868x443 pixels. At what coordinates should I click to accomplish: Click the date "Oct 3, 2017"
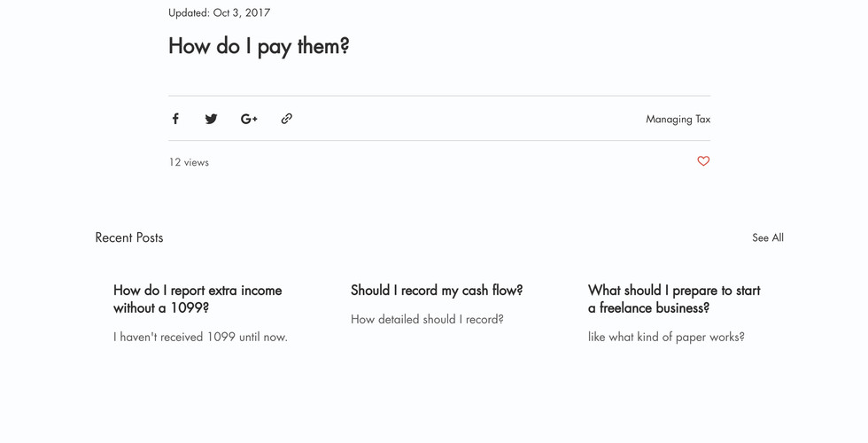(242, 12)
